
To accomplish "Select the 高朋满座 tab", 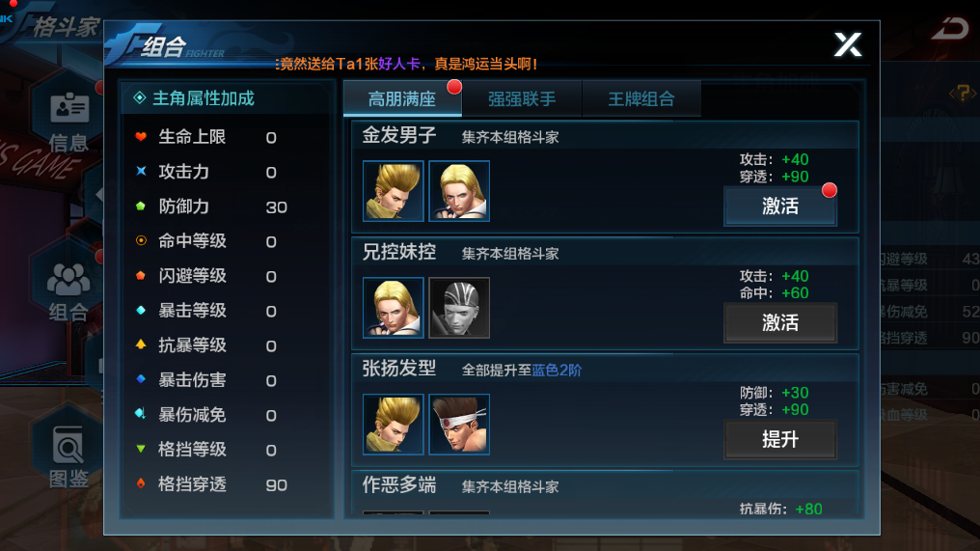I will [x=402, y=98].
